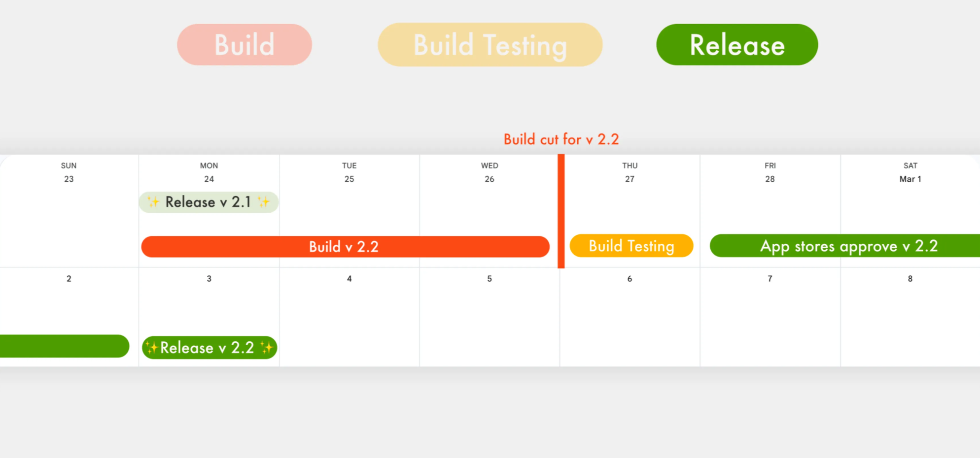980x458 pixels.
Task: Select date 6 in second week
Action: (x=630, y=279)
